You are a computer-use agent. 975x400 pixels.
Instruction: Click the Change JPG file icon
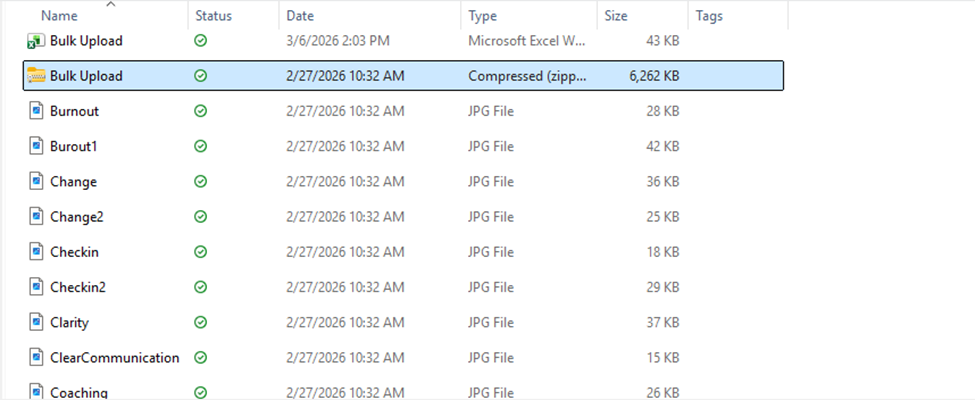click(x=36, y=182)
